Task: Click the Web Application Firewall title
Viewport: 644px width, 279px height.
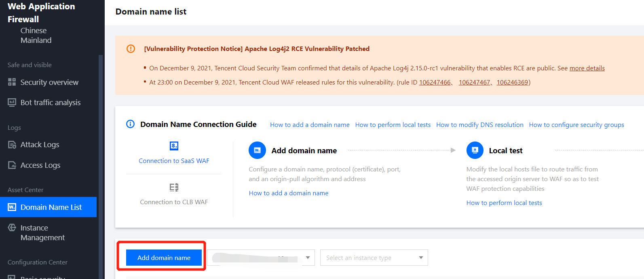Action: pos(41,13)
